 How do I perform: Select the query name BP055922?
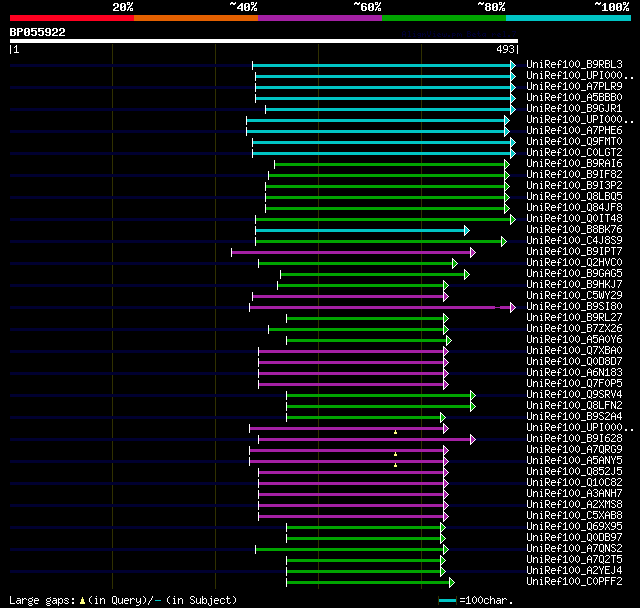pos(38,32)
